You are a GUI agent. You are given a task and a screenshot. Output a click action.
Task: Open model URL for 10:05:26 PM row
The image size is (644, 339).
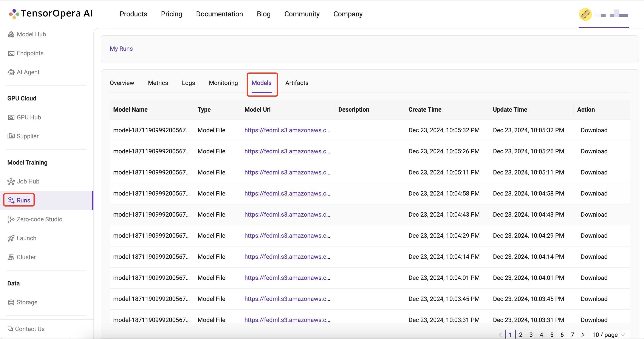(287, 151)
